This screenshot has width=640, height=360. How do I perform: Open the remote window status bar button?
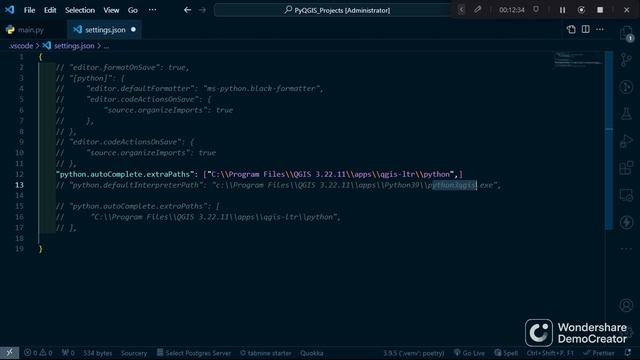coord(9,353)
